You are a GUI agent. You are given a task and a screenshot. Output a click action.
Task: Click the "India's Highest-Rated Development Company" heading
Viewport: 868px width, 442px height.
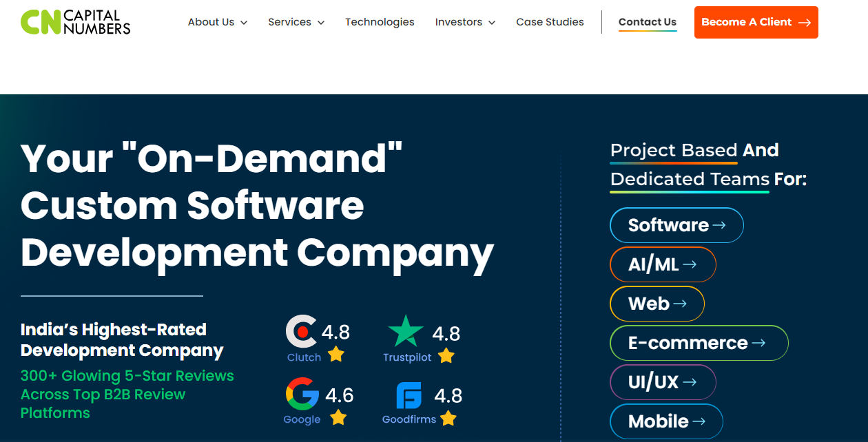point(122,340)
